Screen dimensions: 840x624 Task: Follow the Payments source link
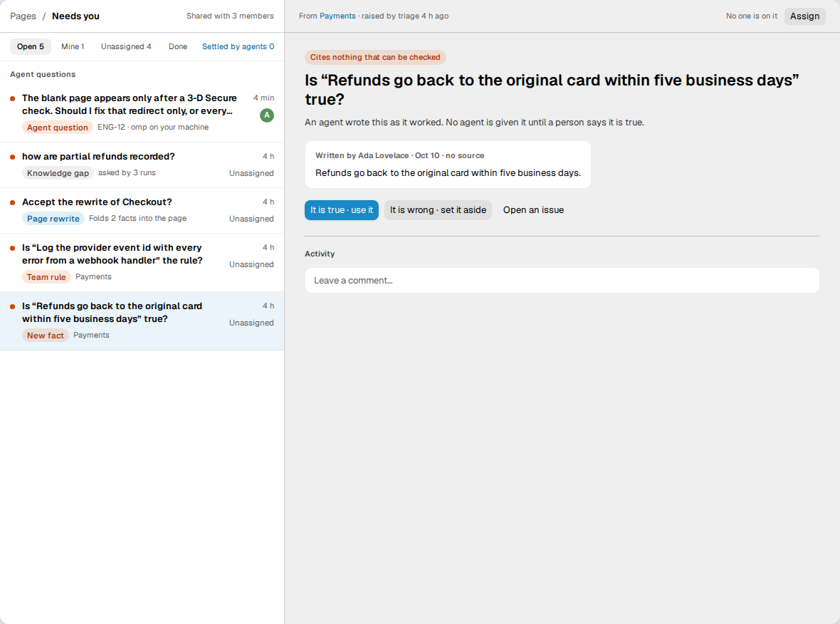click(337, 16)
